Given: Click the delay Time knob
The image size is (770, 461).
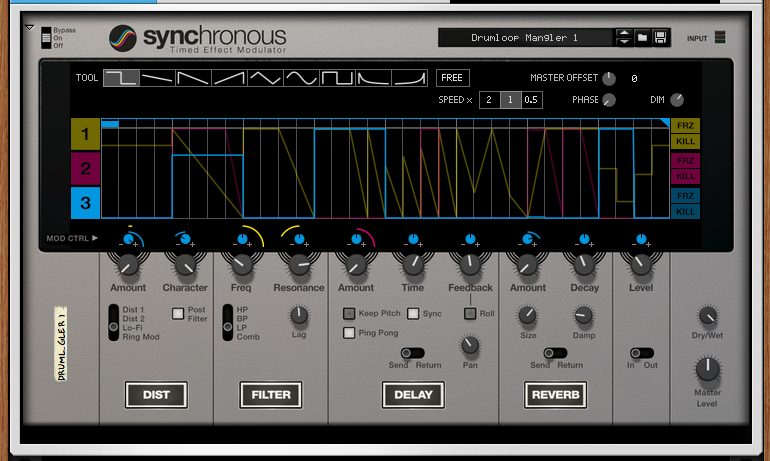Looking at the screenshot, I should click(x=413, y=265).
